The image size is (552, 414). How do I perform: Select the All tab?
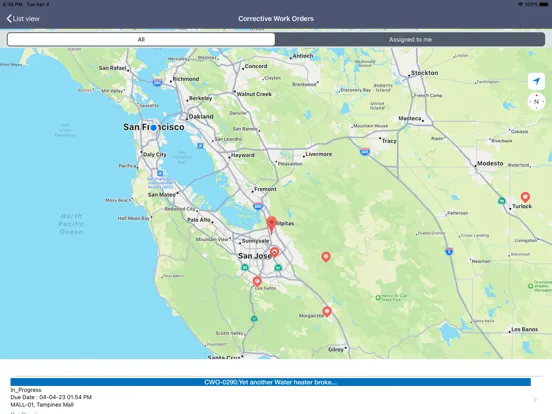141,39
